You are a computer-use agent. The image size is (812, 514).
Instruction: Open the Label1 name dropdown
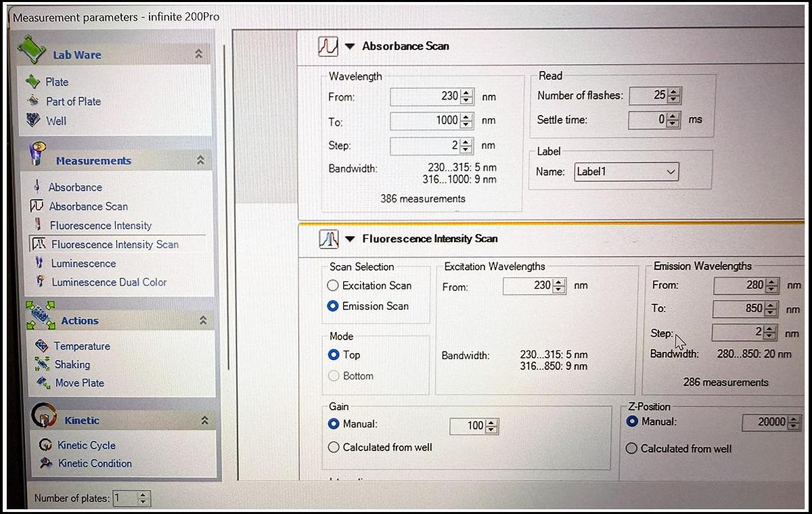pos(672,172)
